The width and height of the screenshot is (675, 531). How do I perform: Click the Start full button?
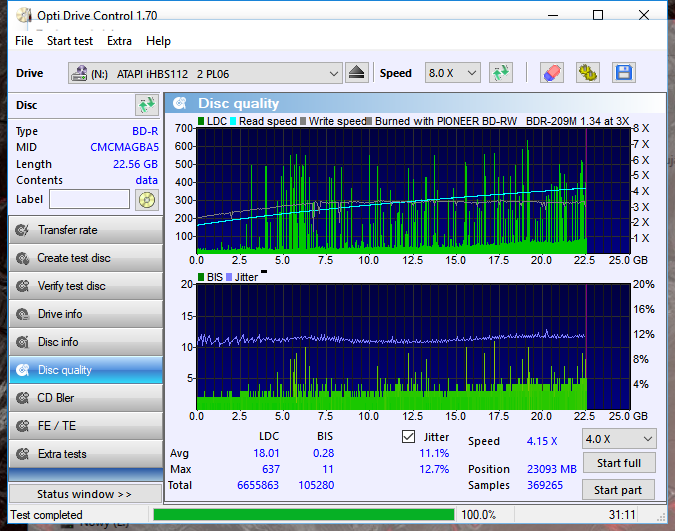click(619, 463)
